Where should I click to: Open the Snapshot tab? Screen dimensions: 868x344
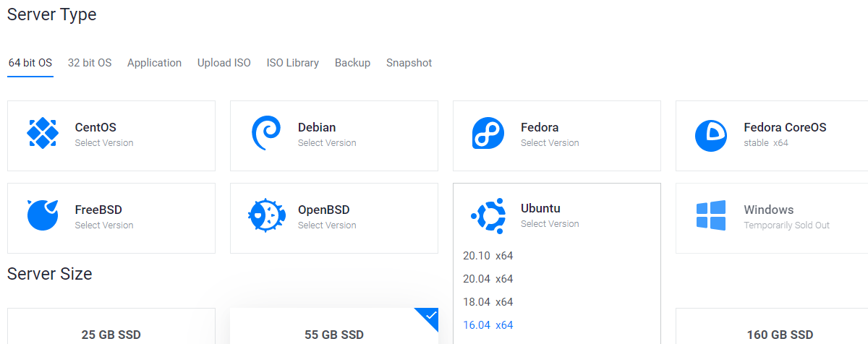(409, 63)
